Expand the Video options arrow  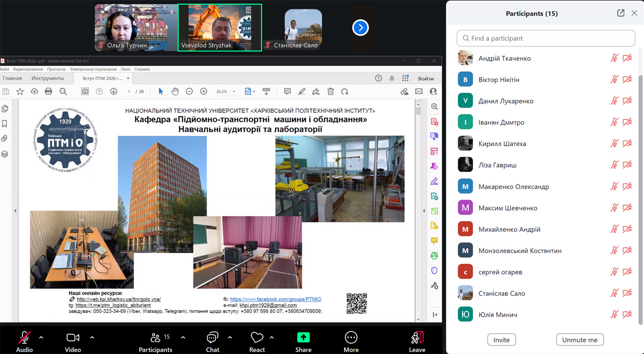coord(92,337)
